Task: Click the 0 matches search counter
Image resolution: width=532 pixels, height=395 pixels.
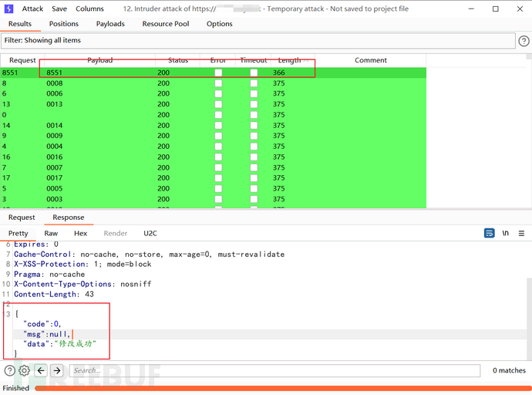Action: tap(509, 370)
